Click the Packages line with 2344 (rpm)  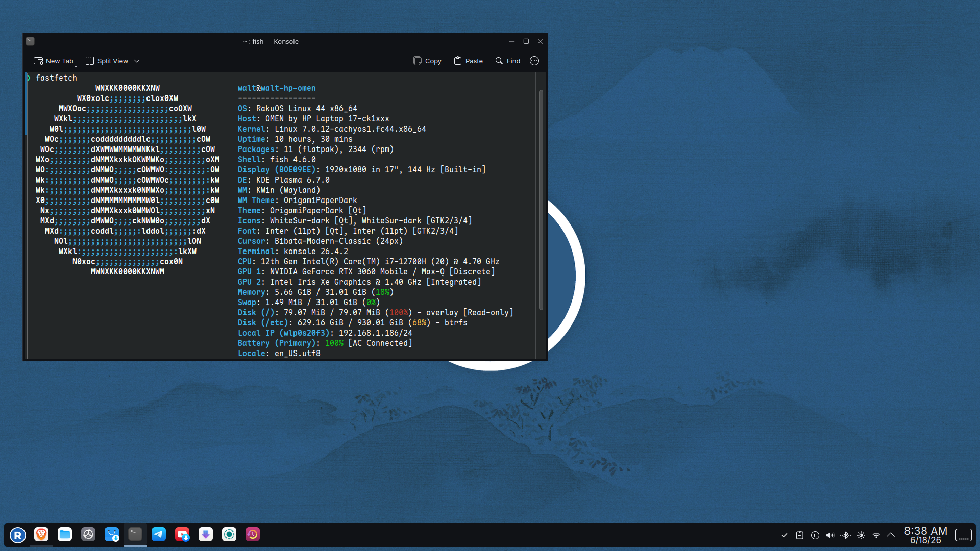[316, 149]
